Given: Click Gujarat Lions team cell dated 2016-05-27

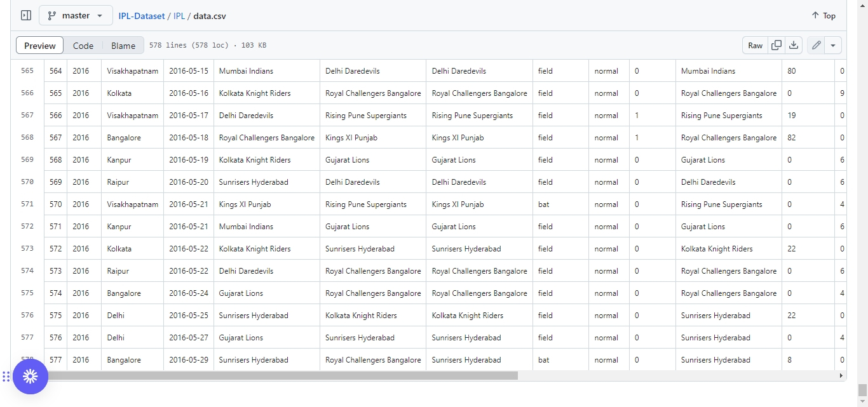Looking at the screenshot, I should [x=267, y=338].
